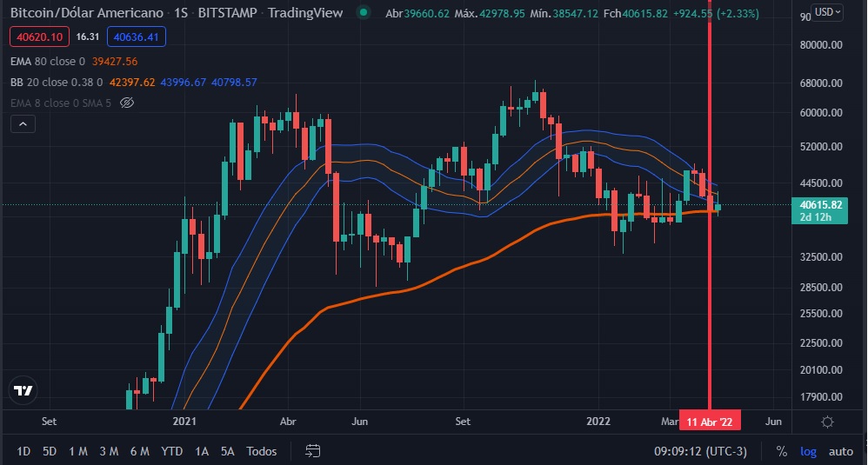The width and height of the screenshot is (868, 465).
Task: Click the 2021 time axis label
Action: pos(184,422)
